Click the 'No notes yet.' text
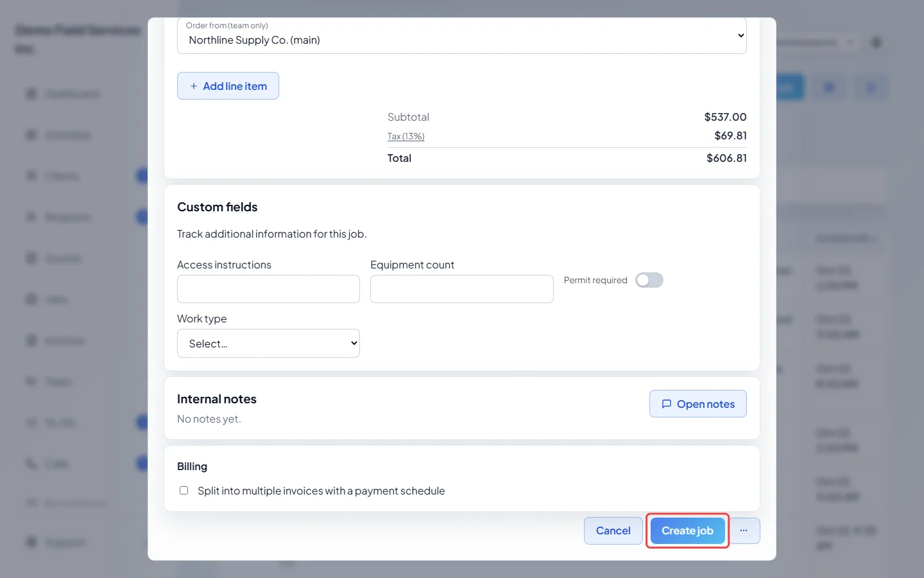 209,419
